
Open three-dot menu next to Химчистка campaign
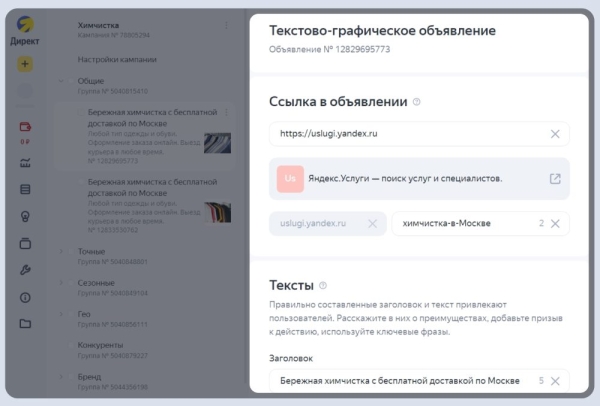[227, 25]
